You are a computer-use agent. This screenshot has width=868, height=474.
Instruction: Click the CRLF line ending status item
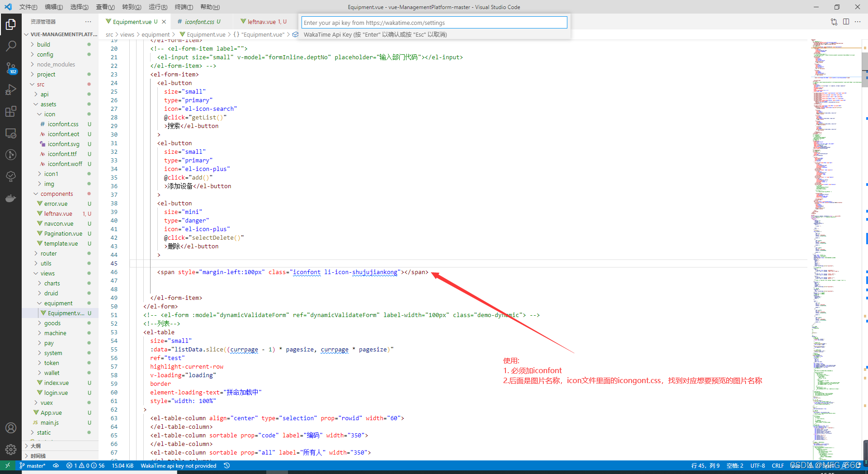(778, 465)
